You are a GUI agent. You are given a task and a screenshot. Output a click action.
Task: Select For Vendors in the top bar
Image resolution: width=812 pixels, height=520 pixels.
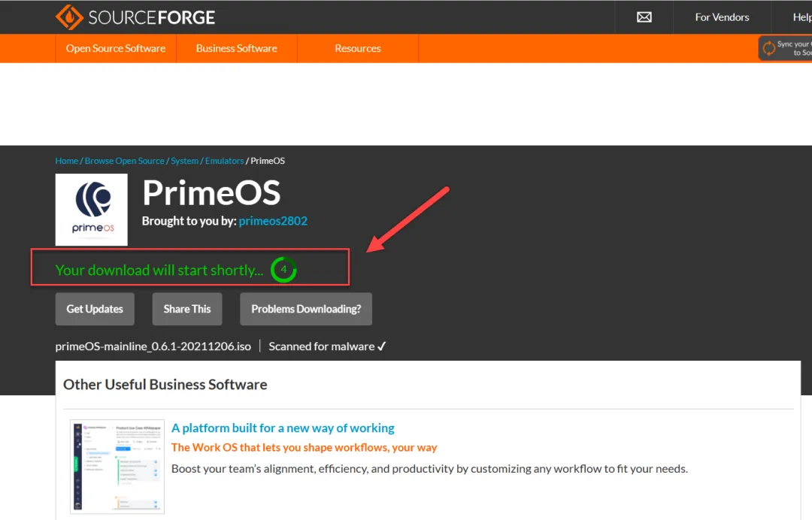pyautogui.click(x=722, y=17)
